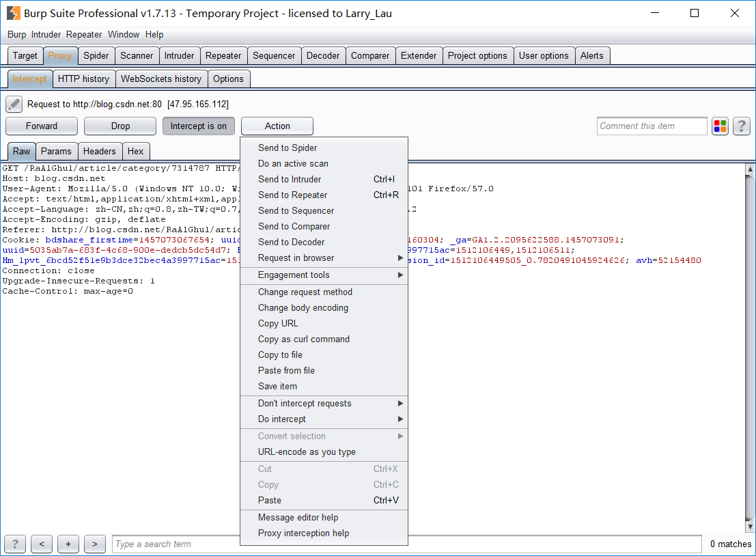Click the Drop button

120,126
